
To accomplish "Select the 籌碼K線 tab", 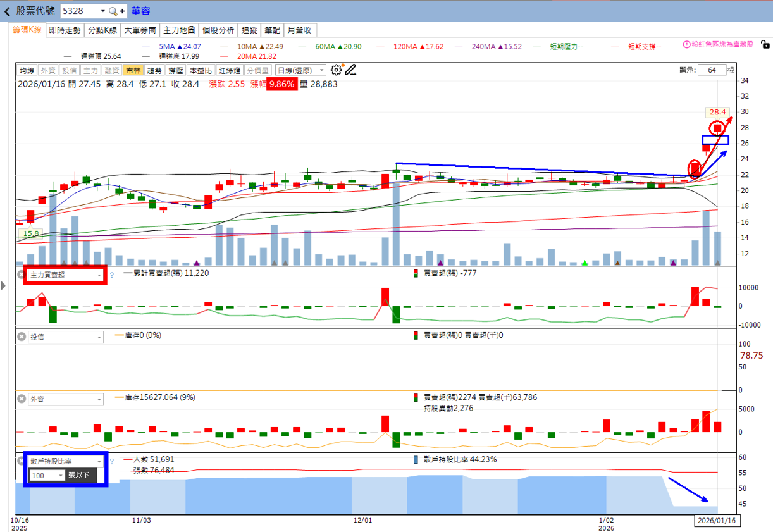I will [28, 30].
